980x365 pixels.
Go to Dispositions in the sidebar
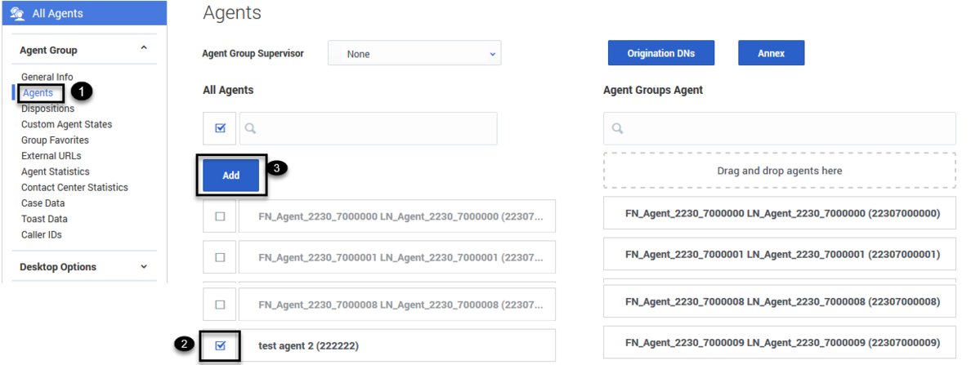(x=48, y=109)
